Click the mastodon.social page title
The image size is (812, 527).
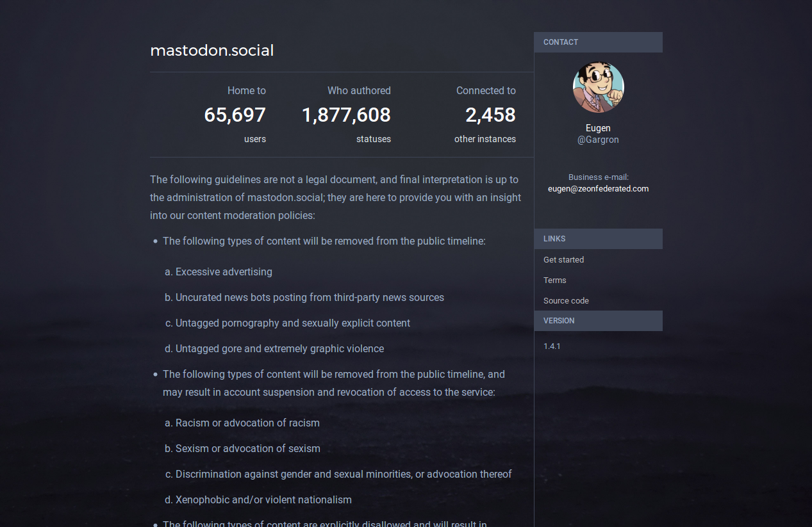coord(211,50)
